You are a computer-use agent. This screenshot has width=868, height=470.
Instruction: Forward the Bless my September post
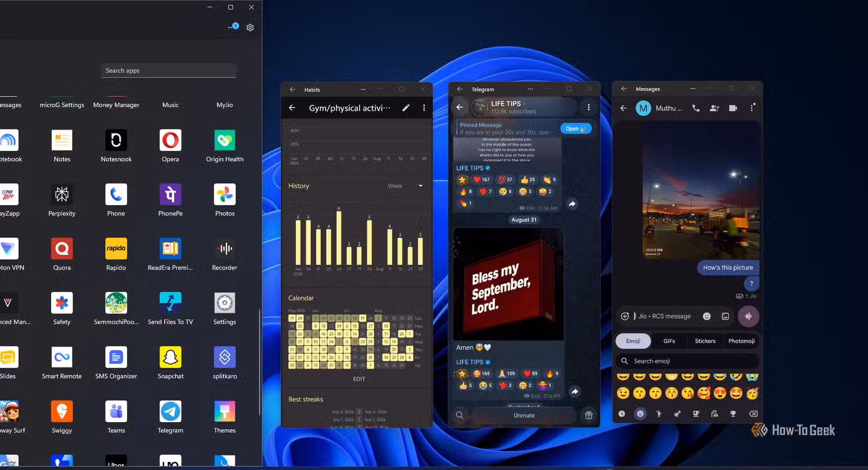(574, 392)
